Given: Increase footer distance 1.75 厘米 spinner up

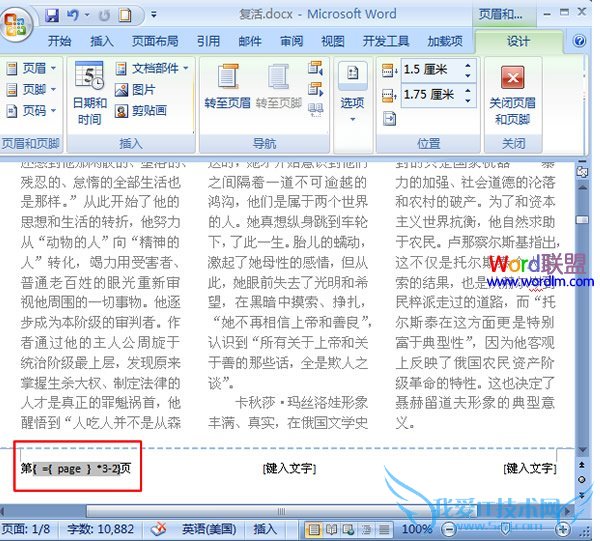Looking at the screenshot, I should point(468,91).
